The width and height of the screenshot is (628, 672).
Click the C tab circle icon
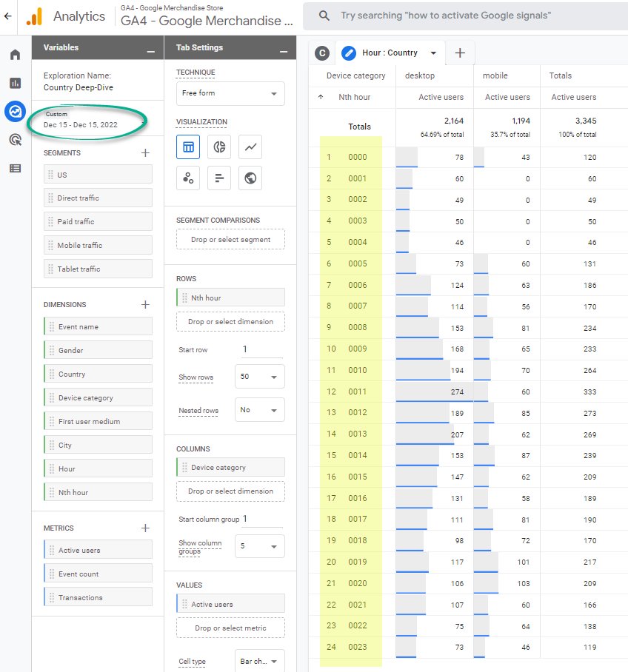click(322, 53)
